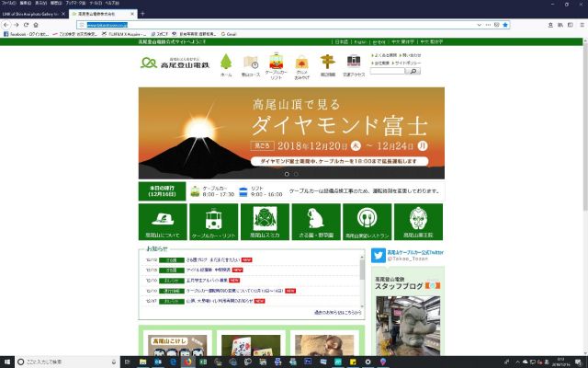
Task: Select the second carousel dot indicator
Action: click(295, 173)
